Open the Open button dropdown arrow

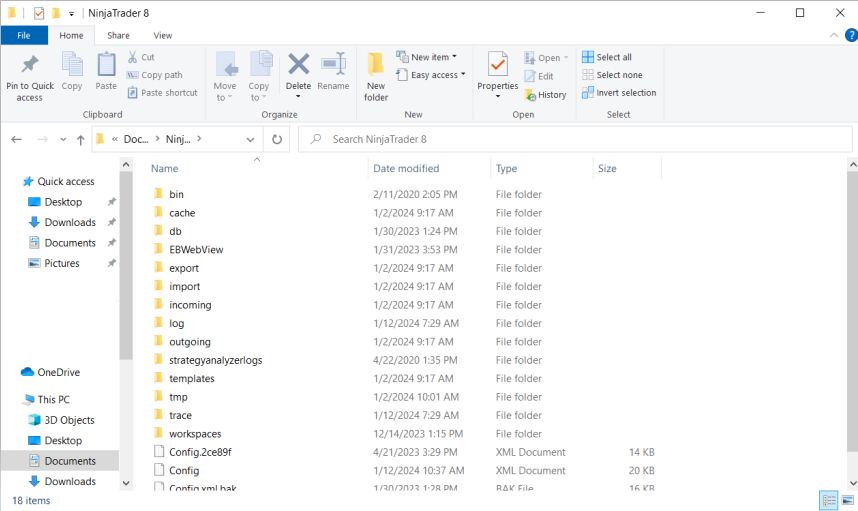click(x=566, y=57)
